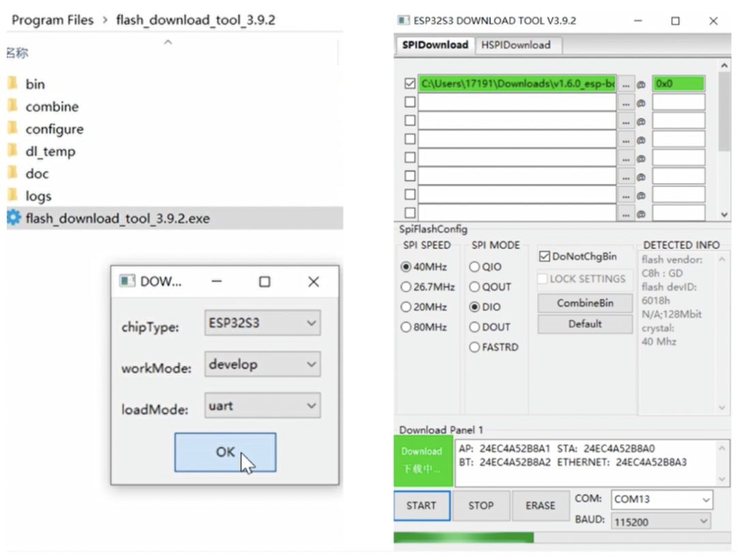Browse file for second firmware row
The width and height of the screenshot is (737, 560).
tap(626, 102)
